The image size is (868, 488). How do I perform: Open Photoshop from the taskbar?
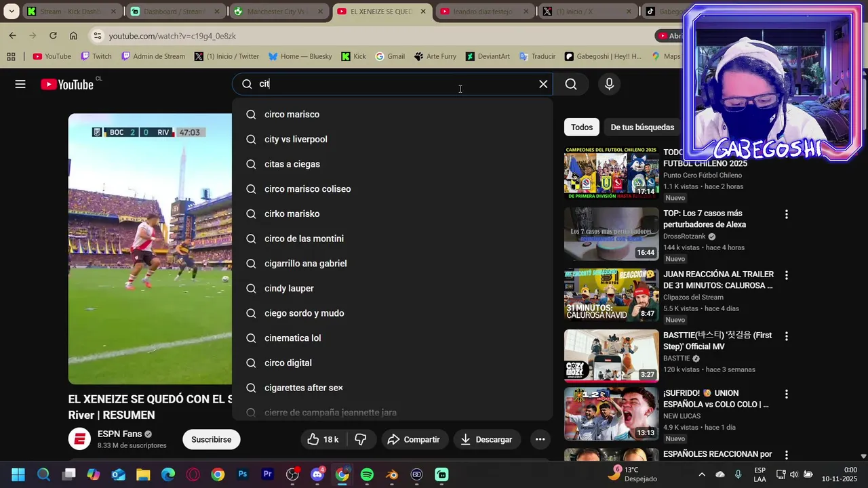242,474
